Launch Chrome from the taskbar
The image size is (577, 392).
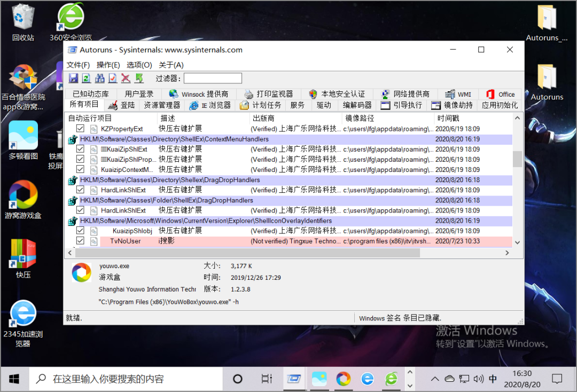[x=343, y=379]
